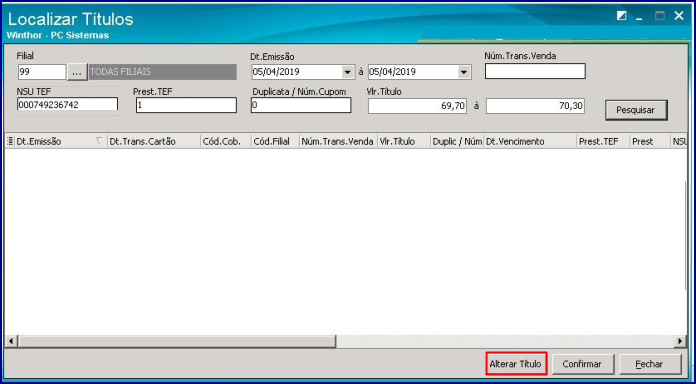Screen dimensions: 696x384
Task: Click the NSU TEF input field
Action: coord(67,105)
